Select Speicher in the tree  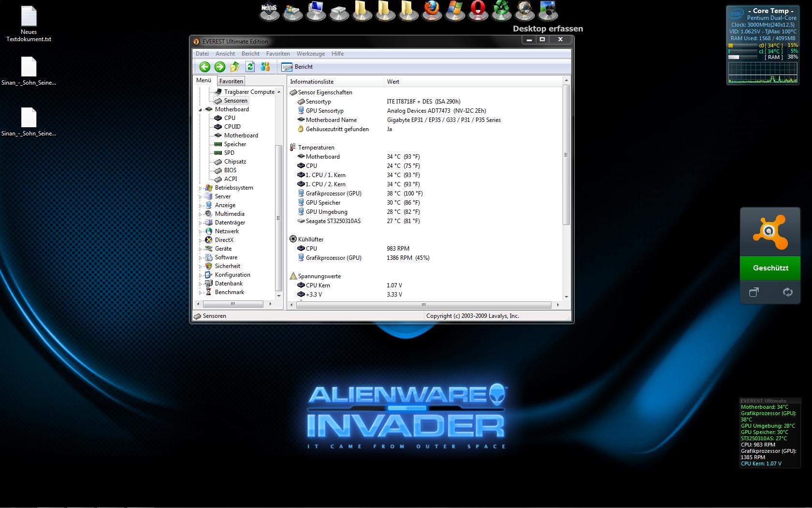pos(235,144)
